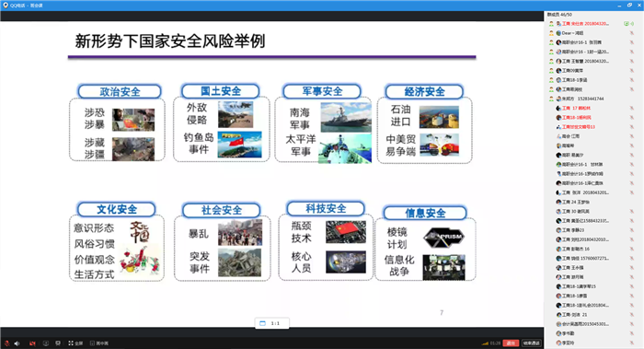Switch to 全屏 fullscreen mode
644x349 pixels.
coord(75,343)
